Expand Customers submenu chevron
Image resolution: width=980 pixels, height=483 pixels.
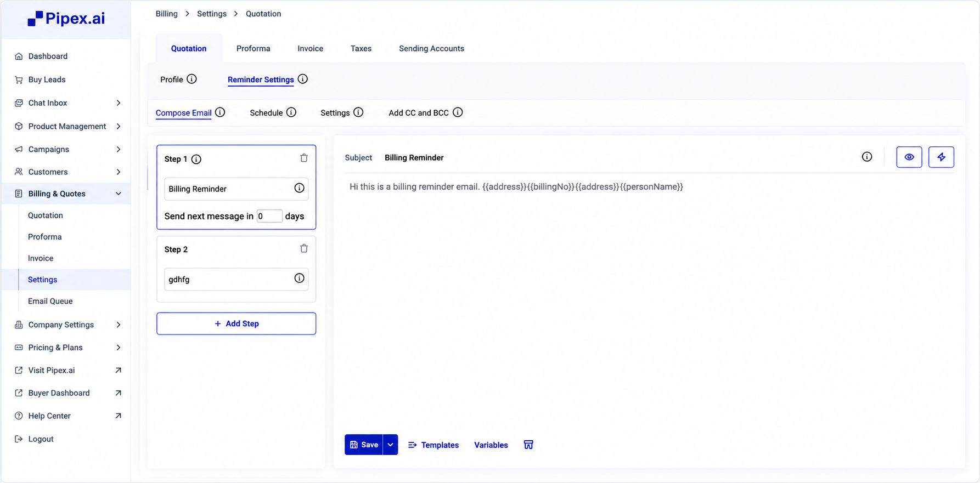click(x=119, y=172)
